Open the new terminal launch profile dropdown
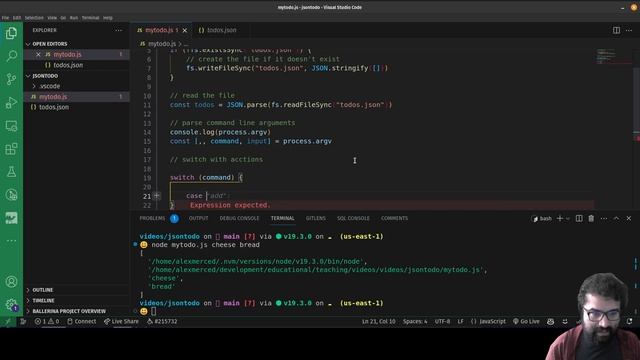Viewport: 640px width, 360px height. (567, 219)
